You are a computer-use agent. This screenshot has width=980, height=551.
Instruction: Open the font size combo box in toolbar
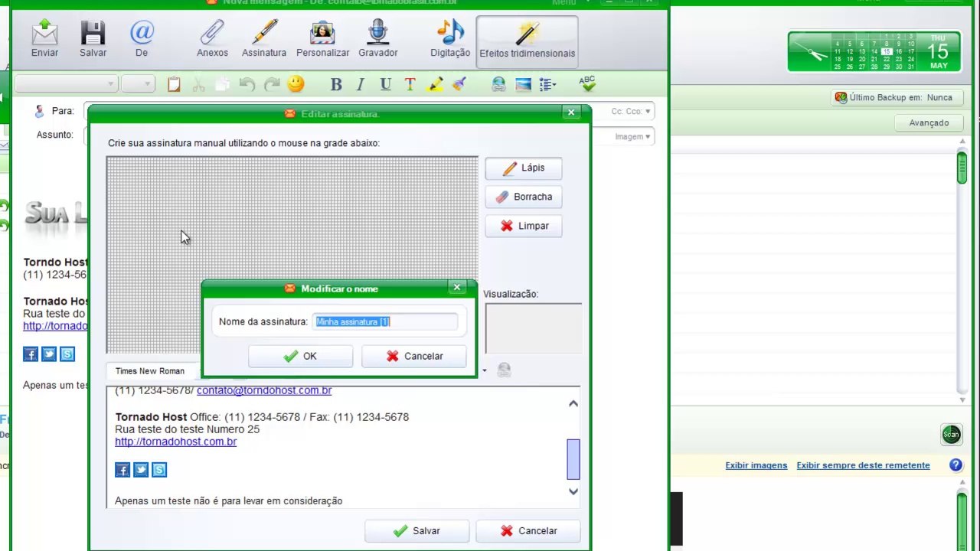point(138,83)
